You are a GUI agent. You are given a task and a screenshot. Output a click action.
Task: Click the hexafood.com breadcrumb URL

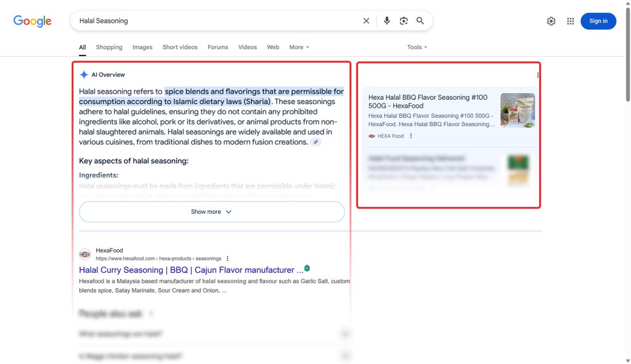click(158, 259)
